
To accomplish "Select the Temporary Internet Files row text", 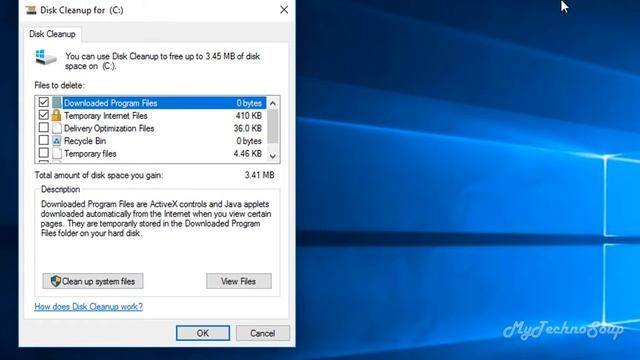I will pos(106,116).
